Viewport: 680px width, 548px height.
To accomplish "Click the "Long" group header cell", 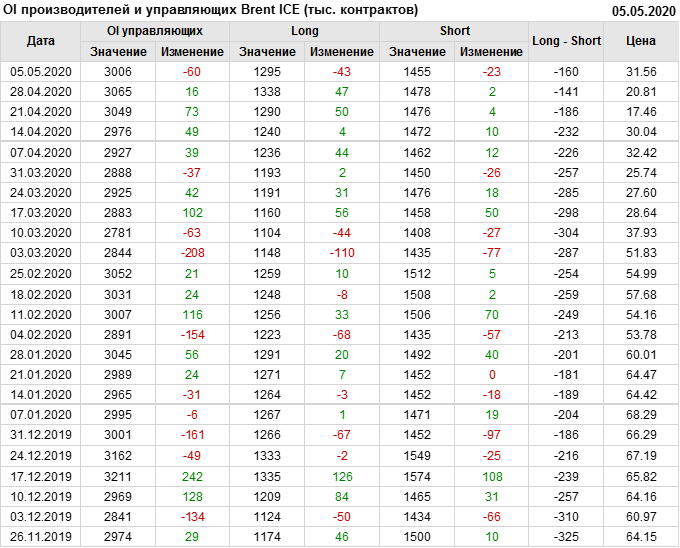I will click(x=305, y=31).
